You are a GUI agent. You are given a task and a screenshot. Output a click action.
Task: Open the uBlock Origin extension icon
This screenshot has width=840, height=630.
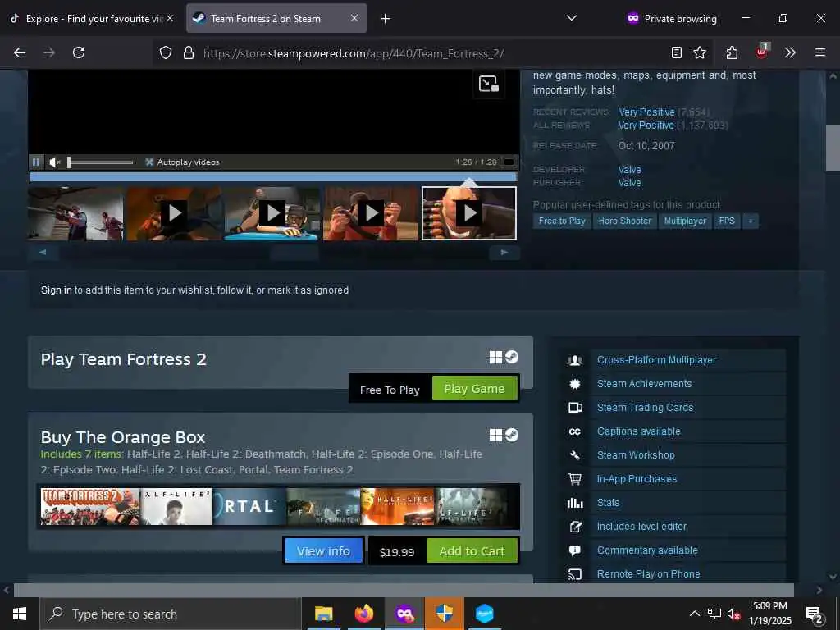pos(762,52)
